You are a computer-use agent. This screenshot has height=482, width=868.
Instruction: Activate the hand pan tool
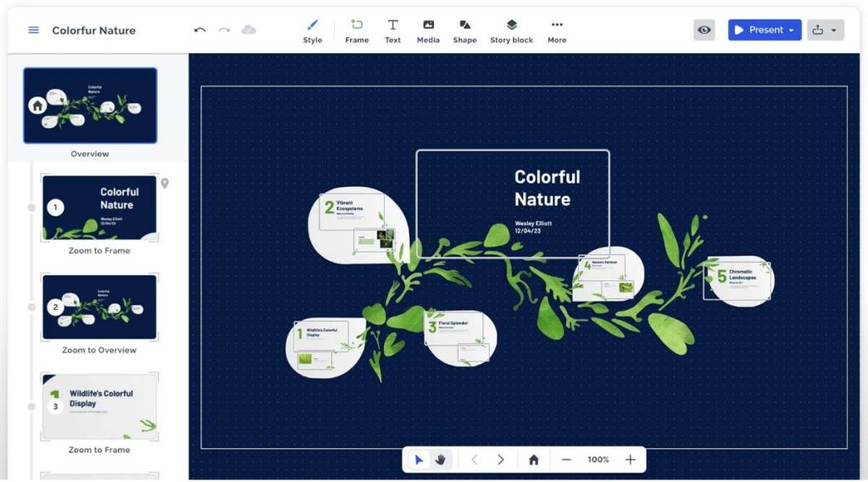click(x=441, y=460)
